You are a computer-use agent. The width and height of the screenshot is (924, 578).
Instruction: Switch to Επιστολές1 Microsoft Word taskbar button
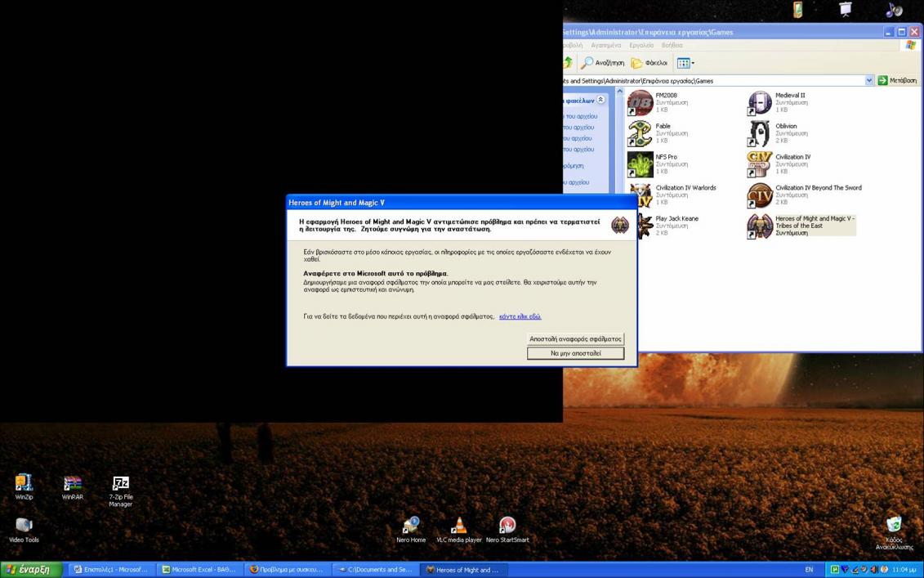[x=112, y=570]
